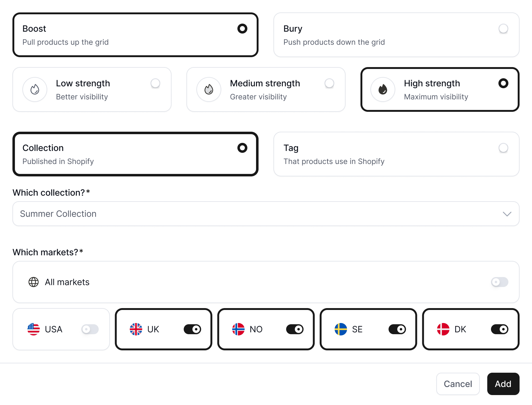Click the Denmark flag icon
The width and height of the screenshot is (532, 405).
(x=443, y=329)
